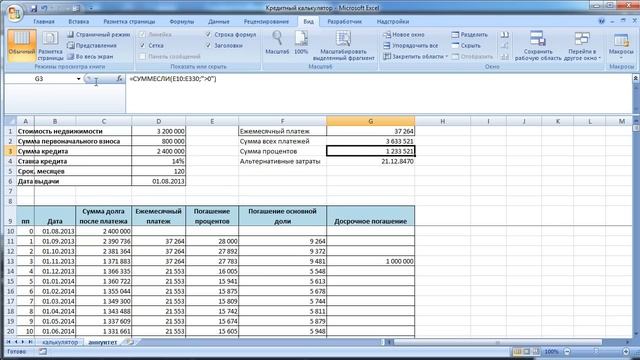The image size is (640, 360).
Task: Click the insert new worksheet tab icon
Action: point(129,342)
